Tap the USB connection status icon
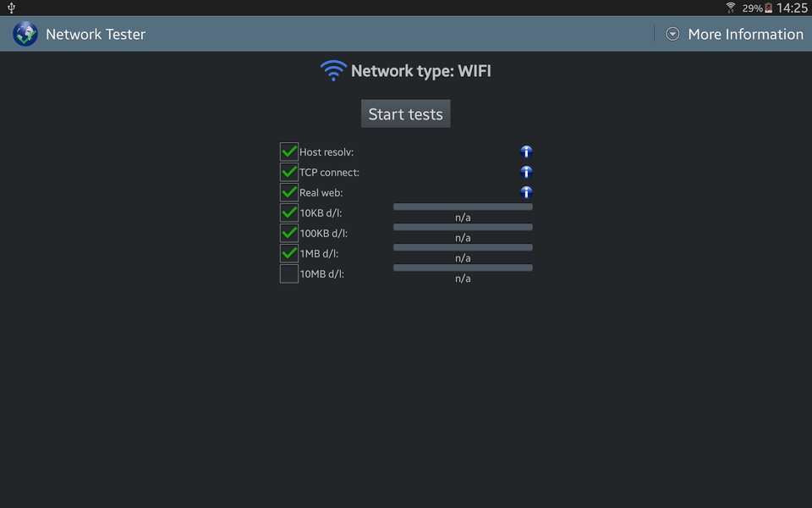 pos(11,8)
